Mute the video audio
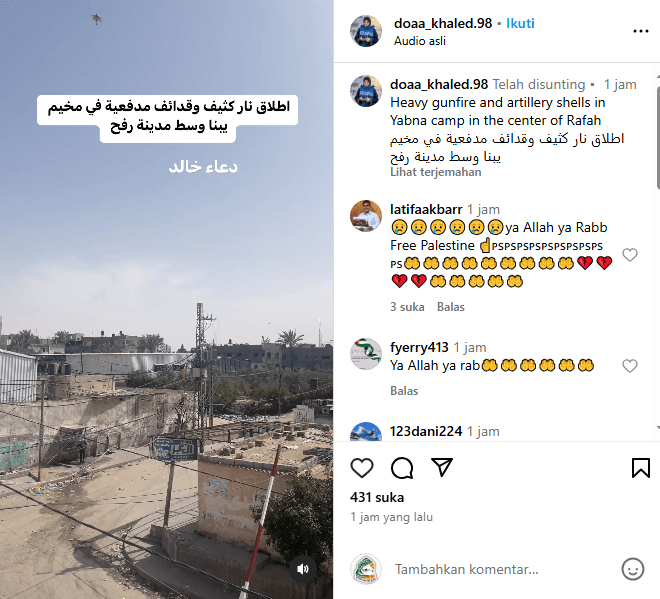Screen dimensions: 660x599 (302, 569)
